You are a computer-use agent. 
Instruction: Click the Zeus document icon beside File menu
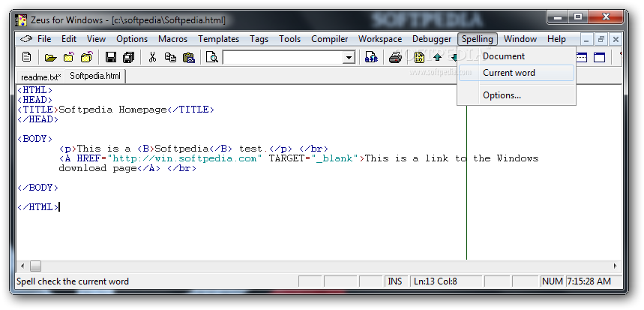pos(26,39)
